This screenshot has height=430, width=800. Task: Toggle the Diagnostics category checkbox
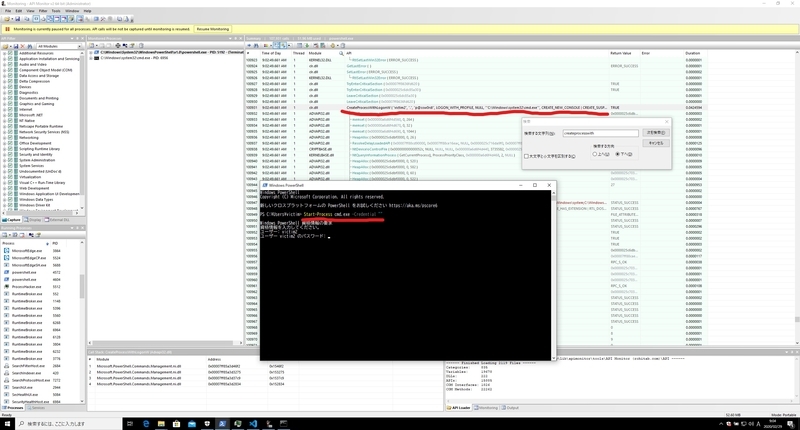10,92
